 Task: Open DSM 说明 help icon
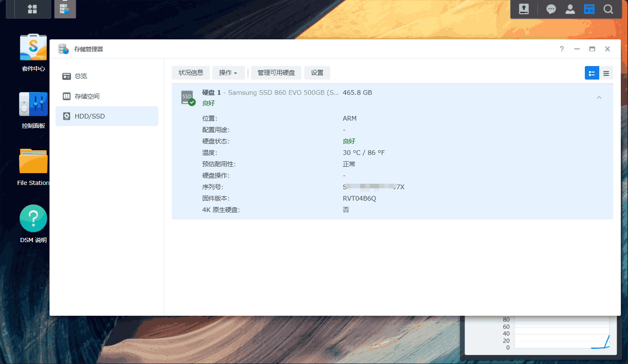tap(33, 218)
